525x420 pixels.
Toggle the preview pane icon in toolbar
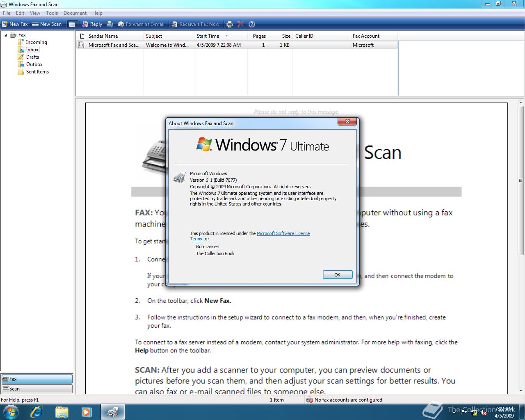tap(72, 24)
